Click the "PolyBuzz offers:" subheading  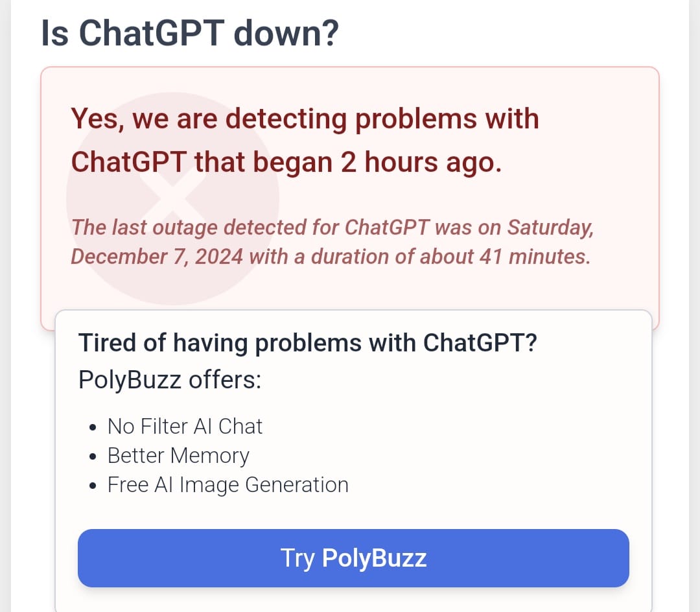click(x=170, y=379)
